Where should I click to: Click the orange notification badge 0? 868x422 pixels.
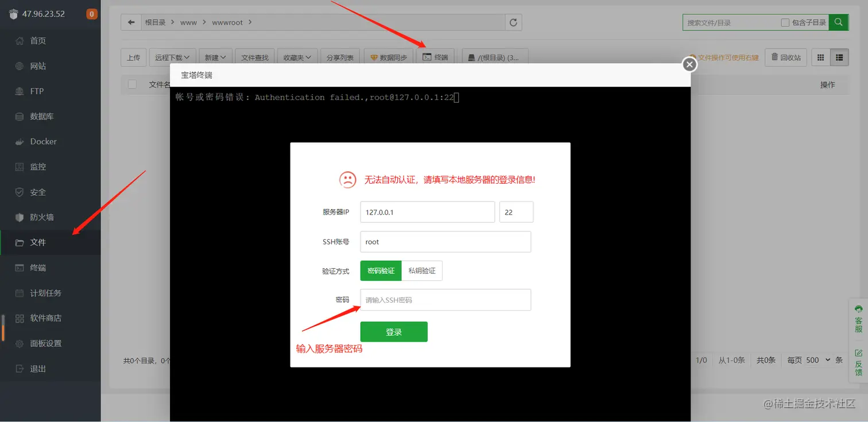click(92, 14)
